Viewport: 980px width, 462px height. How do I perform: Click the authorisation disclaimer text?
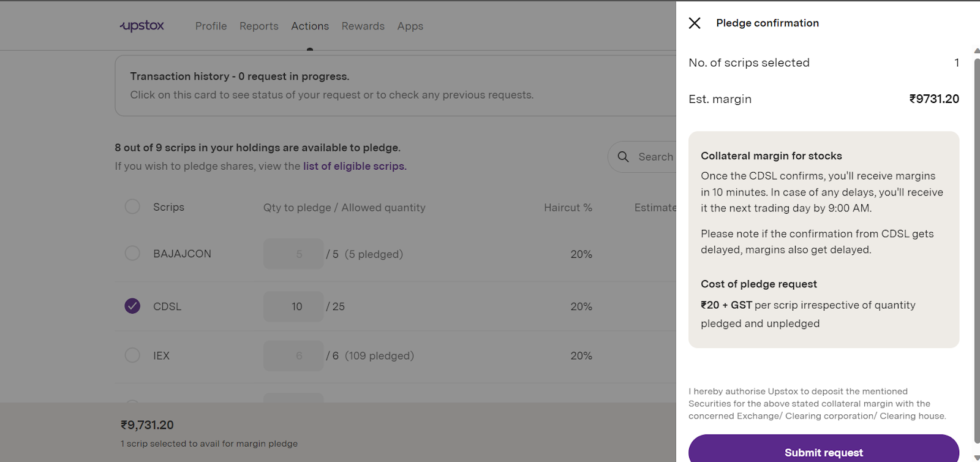pos(817,404)
